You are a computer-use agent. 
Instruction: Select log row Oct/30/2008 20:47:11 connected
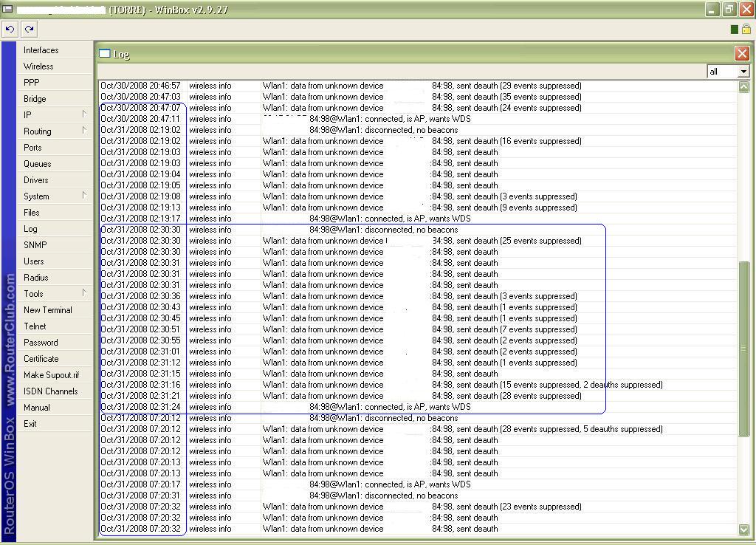click(x=418, y=119)
